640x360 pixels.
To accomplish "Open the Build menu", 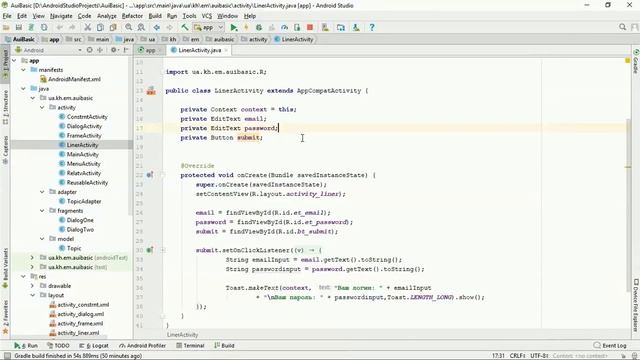I will point(155,16).
